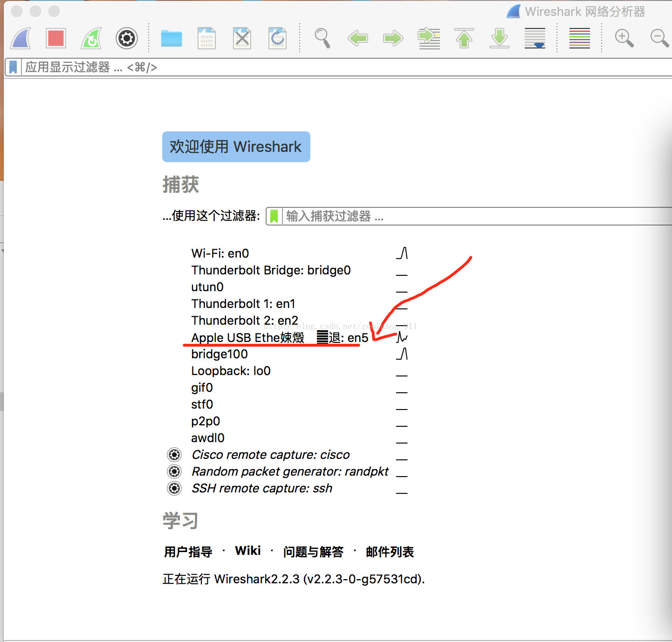Open settings gear for Cisco remote capture

click(x=174, y=455)
